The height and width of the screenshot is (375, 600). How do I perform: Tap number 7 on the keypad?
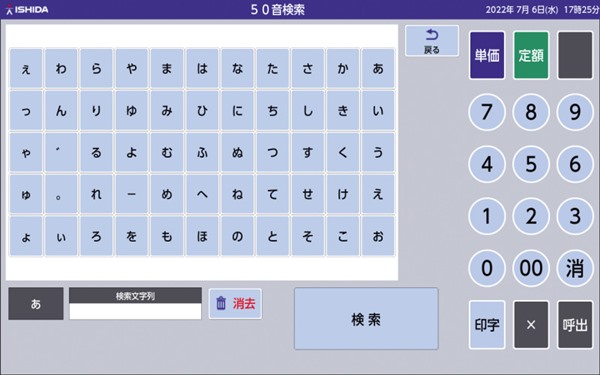[x=487, y=112]
